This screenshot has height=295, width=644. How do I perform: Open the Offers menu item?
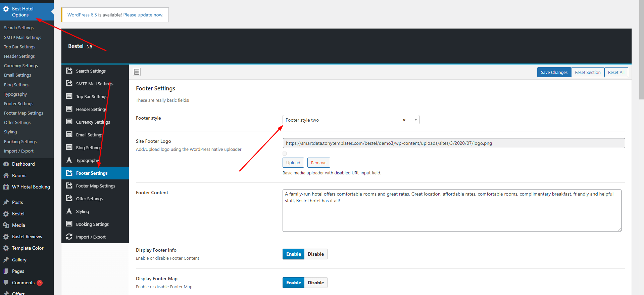(18, 293)
